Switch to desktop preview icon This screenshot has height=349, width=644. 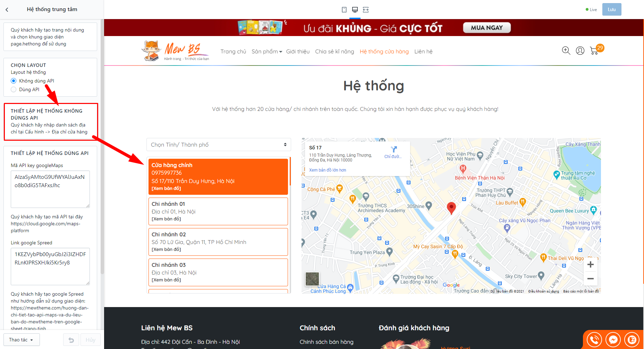355,10
